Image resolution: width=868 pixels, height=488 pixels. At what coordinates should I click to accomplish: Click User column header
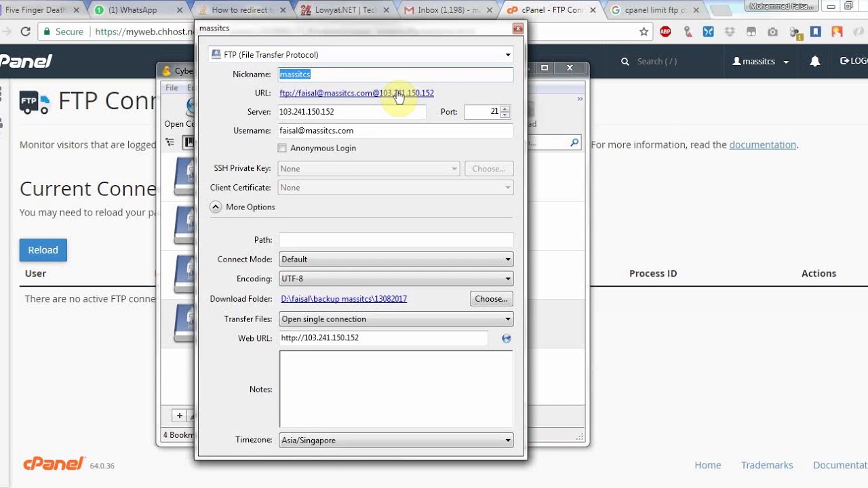pos(35,274)
